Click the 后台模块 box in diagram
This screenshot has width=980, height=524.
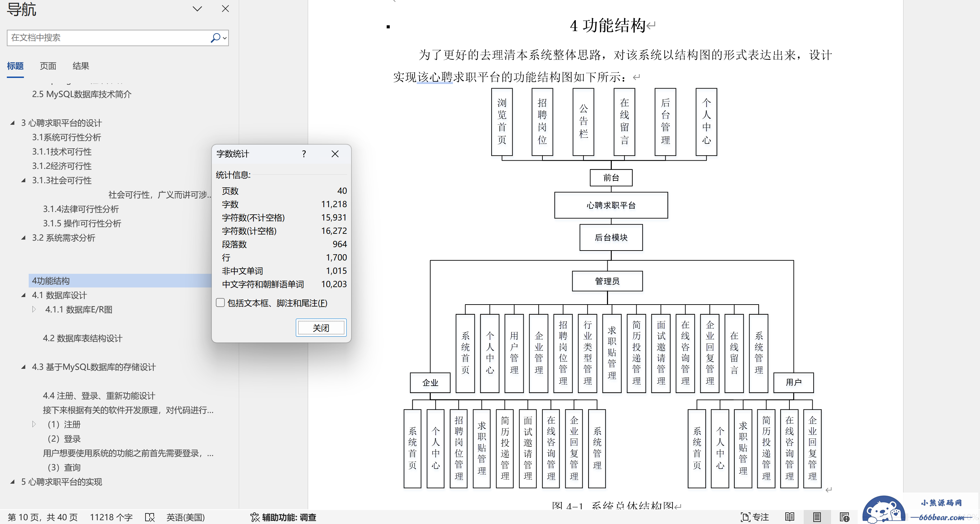(611, 237)
